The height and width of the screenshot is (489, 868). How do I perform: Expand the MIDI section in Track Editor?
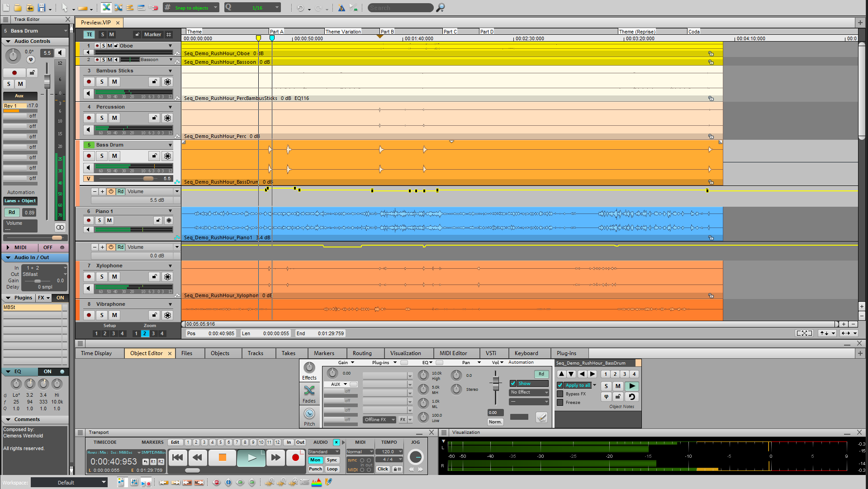point(8,248)
